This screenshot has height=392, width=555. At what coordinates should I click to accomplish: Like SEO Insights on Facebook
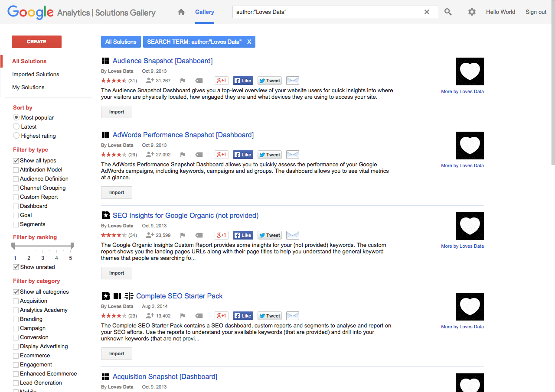243,235
